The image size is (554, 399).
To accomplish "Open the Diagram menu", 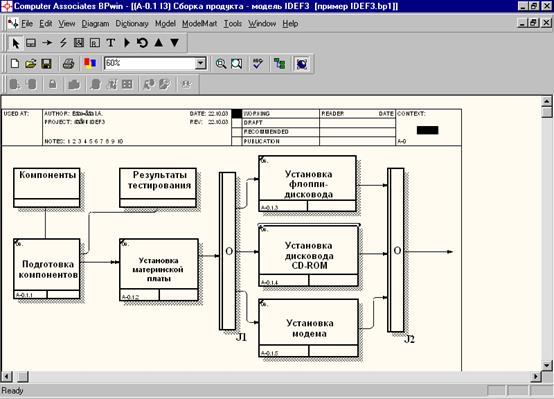I will 95,24.
